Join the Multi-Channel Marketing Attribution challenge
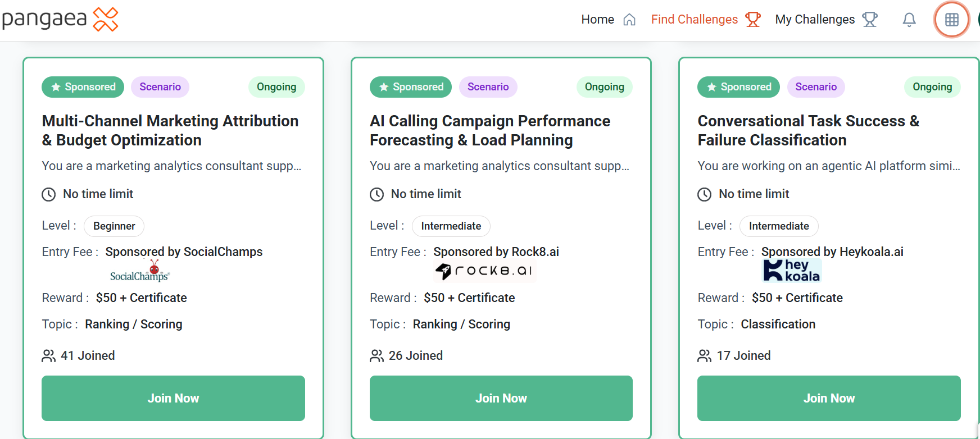This screenshot has width=980, height=439. click(173, 398)
